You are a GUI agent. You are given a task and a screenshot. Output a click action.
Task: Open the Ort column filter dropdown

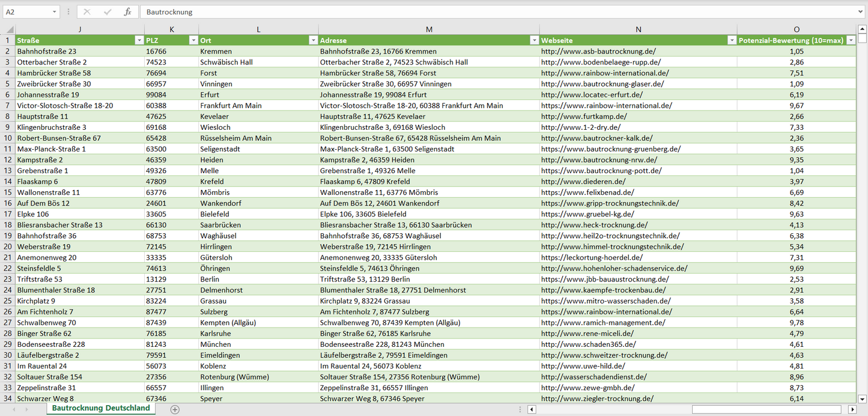313,40
